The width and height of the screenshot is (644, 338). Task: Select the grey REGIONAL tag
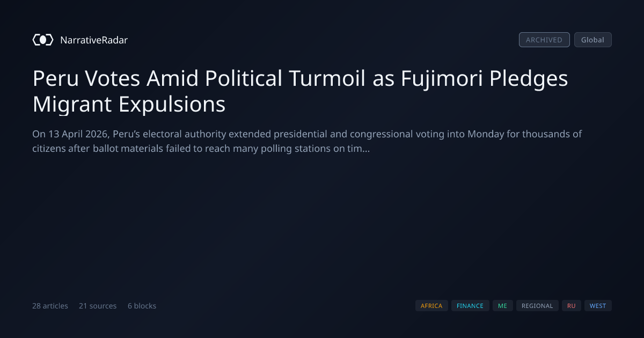(537, 306)
